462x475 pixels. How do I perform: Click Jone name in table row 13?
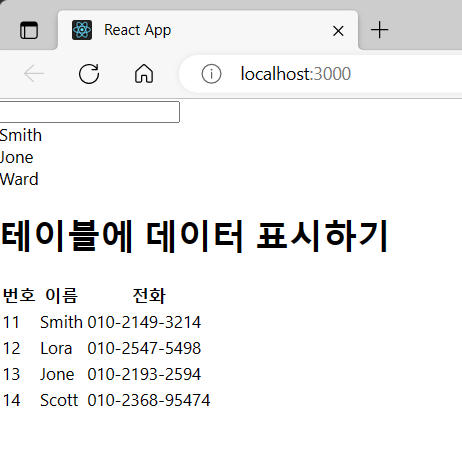(x=57, y=374)
